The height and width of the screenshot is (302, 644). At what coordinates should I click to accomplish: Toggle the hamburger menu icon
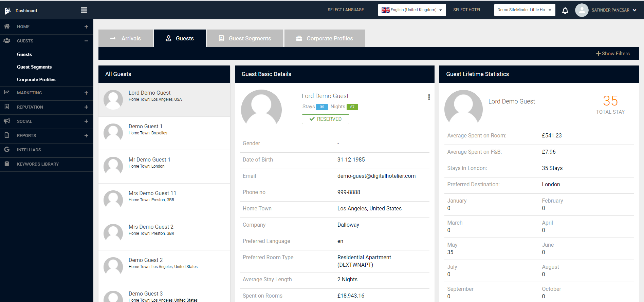pos(84,10)
